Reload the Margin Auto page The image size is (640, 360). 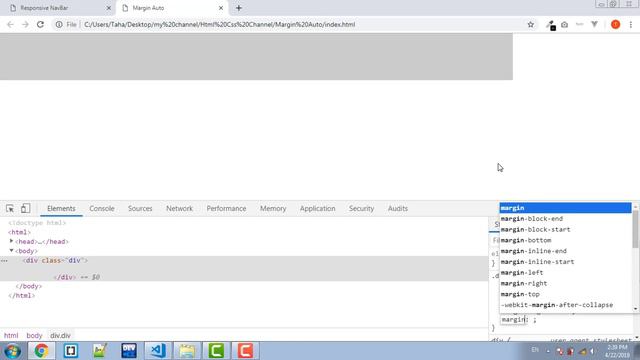pos(40,24)
